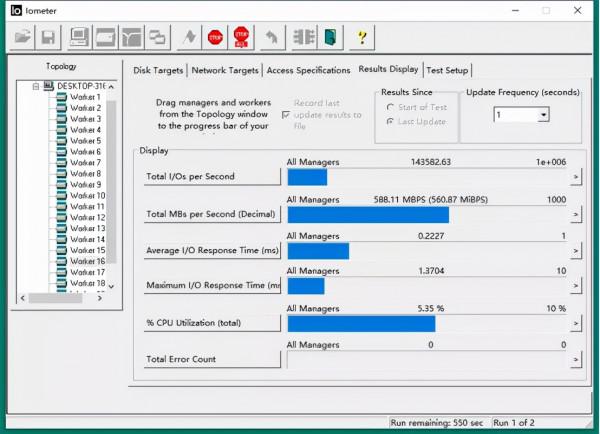600x434 pixels.
Task: Select Worker 10 in the Topology tree
Action: pos(88,195)
